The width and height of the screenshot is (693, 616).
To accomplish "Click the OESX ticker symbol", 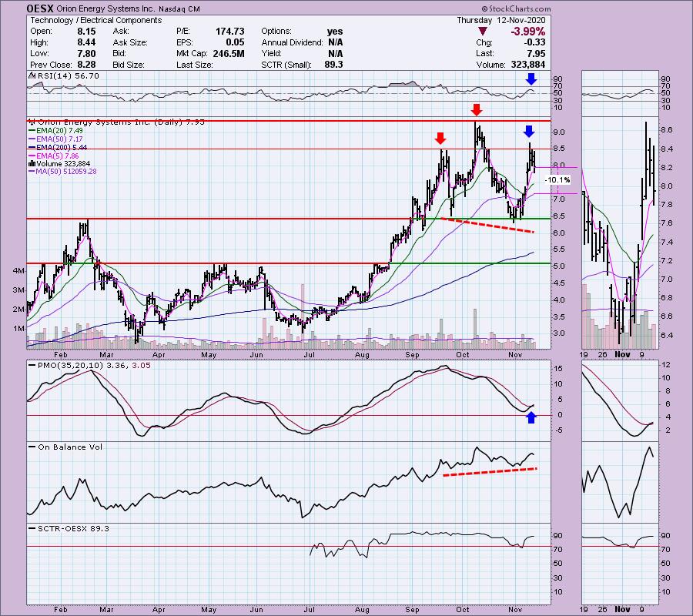I will (40, 8).
